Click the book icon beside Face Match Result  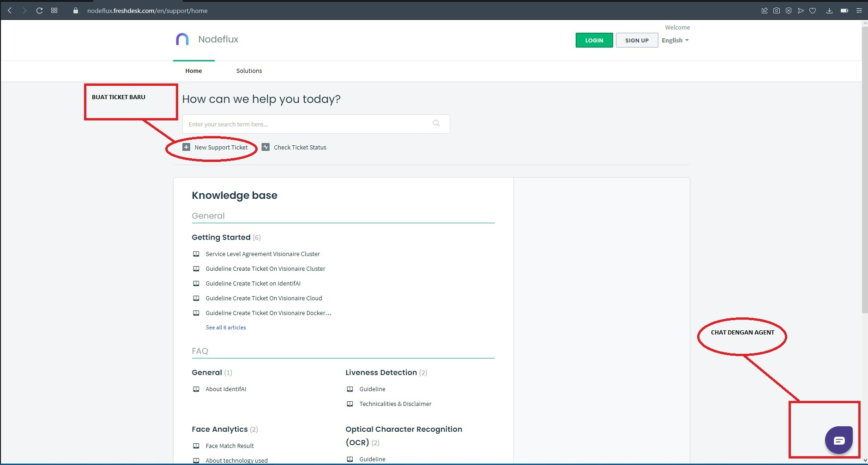click(x=196, y=446)
